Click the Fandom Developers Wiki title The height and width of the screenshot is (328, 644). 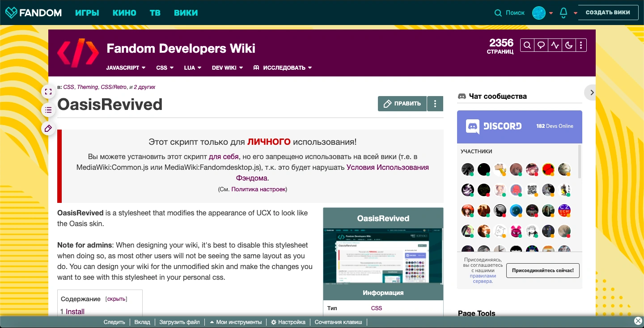pyautogui.click(x=181, y=48)
